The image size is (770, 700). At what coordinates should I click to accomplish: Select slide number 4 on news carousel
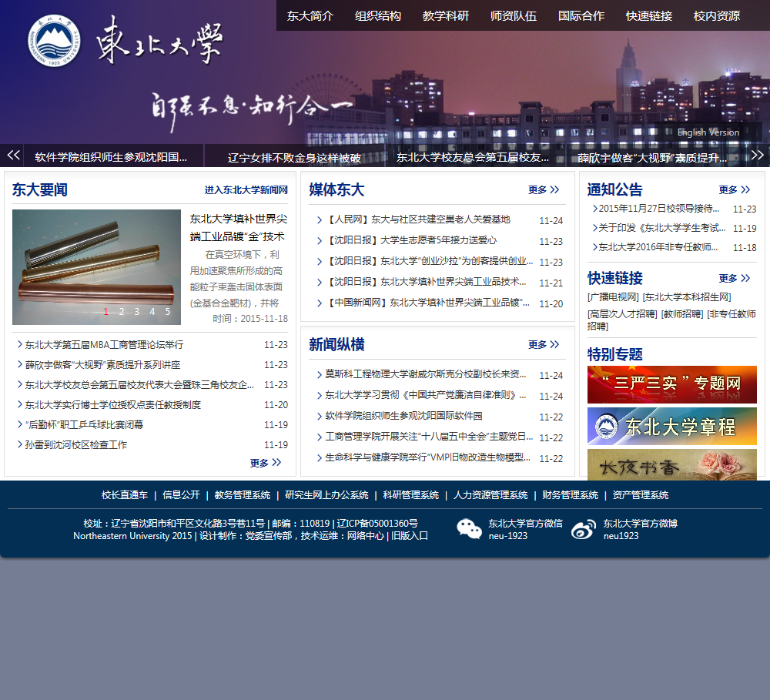pos(152,311)
